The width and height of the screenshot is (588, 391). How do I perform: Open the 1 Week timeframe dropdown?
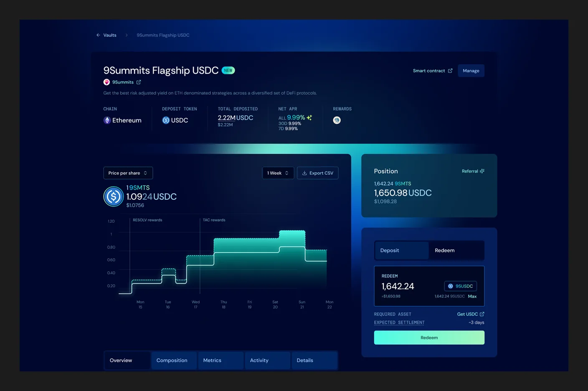click(x=278, y=173)
